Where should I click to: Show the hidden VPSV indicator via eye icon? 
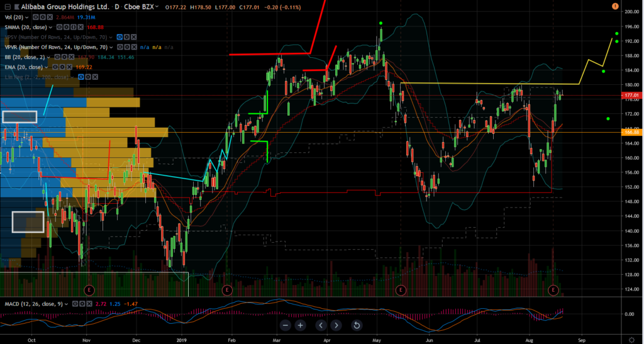tap(119, 37)
